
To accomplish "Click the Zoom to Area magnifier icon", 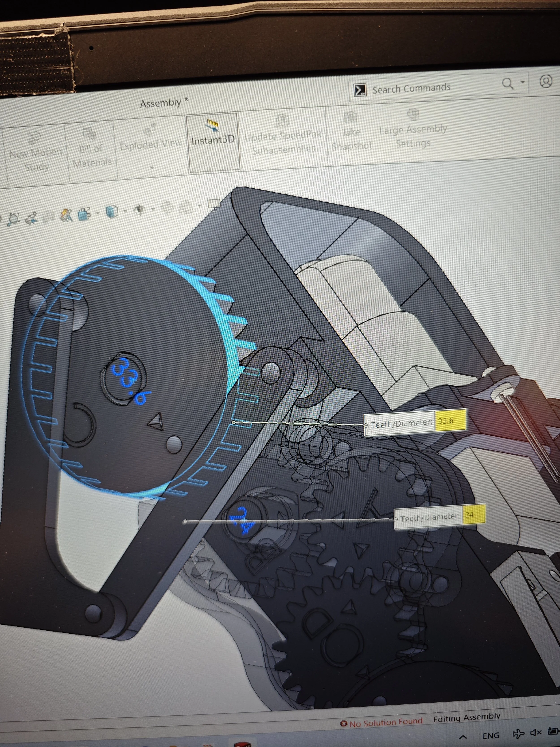I will pyautogui.click(x=13, y=219).
